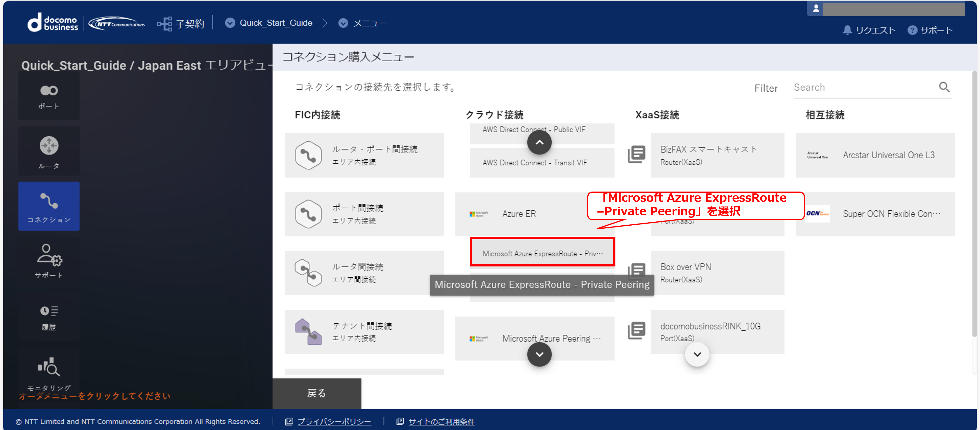Click the テナント間接続 purple icon
Screen dimensions: 980x430
308,332
